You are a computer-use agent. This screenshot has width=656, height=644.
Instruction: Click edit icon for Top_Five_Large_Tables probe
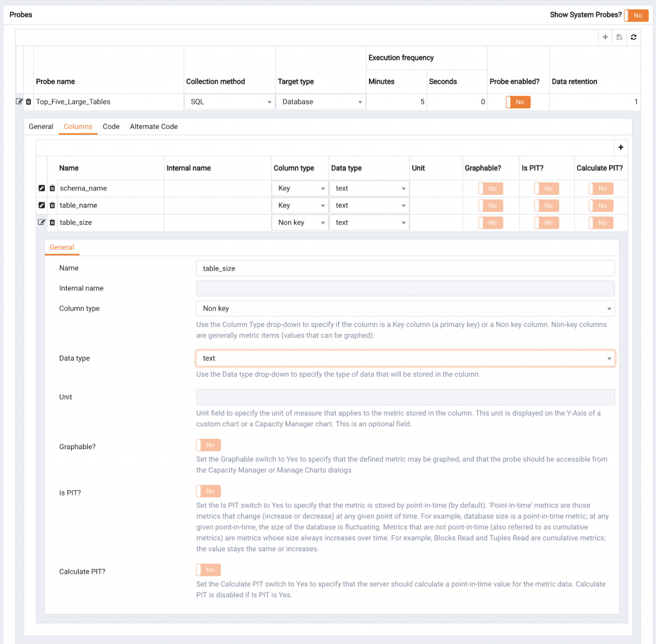[19, 102]
